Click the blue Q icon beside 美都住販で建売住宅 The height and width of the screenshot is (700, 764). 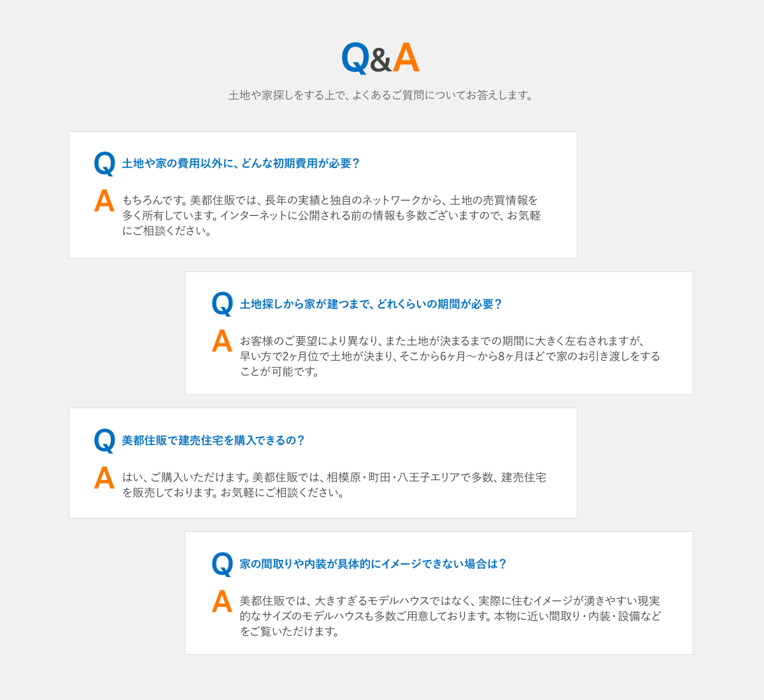pos(104,441)
